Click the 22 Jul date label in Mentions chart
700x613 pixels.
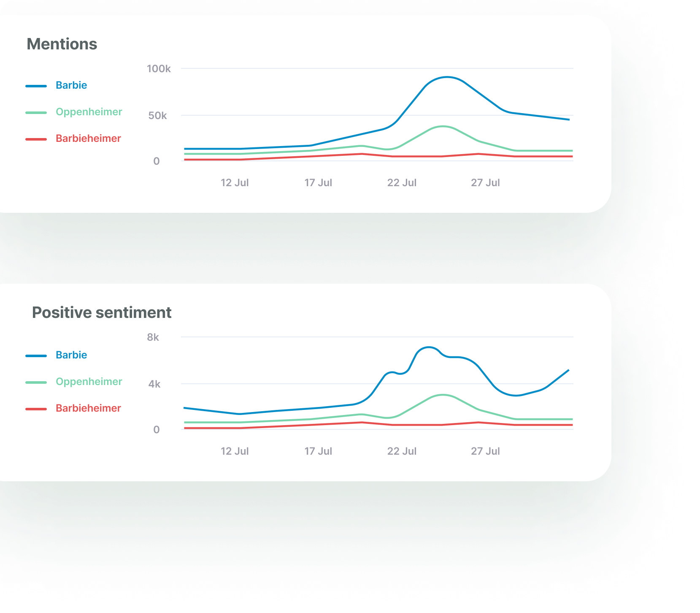402,183
